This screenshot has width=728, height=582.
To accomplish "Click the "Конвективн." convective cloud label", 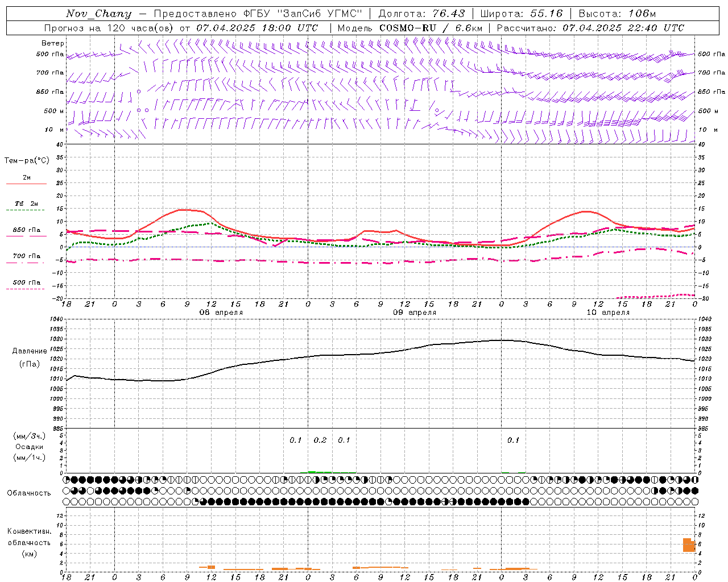I will pyautogui.click(x=29, y=531).
